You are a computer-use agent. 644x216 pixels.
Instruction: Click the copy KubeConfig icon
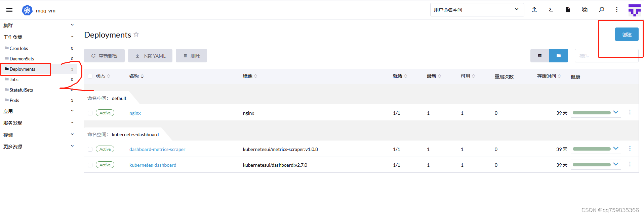pos(585,10)
